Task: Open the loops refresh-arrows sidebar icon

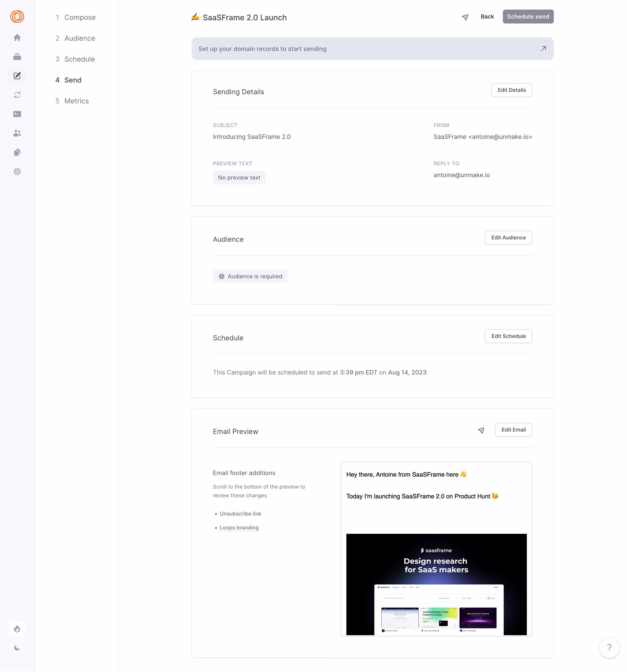Action: click(17, 95)
